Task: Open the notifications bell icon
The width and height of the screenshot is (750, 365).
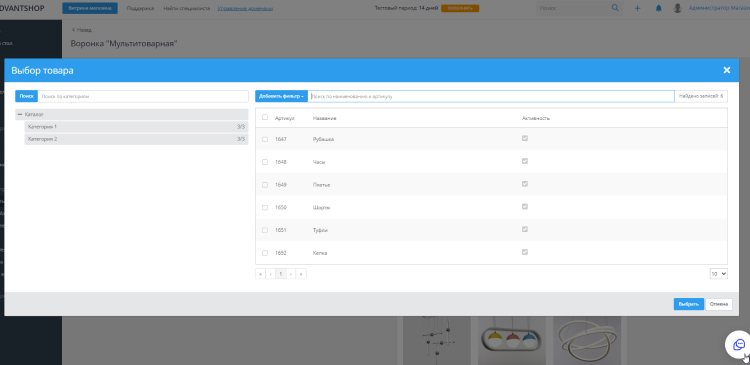Action: click(659, 8)
